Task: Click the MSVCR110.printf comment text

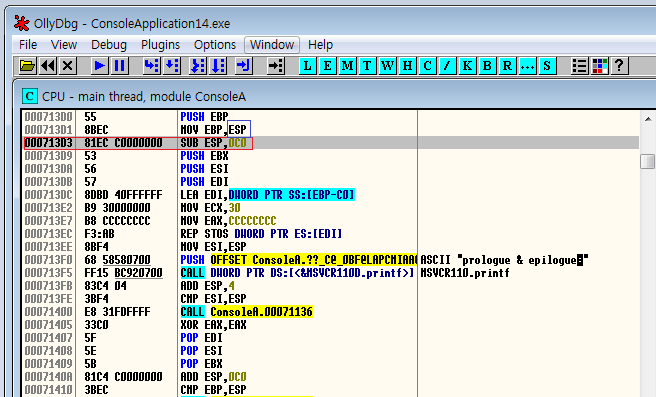Action: pyautogui.click(x=465, y=273)
